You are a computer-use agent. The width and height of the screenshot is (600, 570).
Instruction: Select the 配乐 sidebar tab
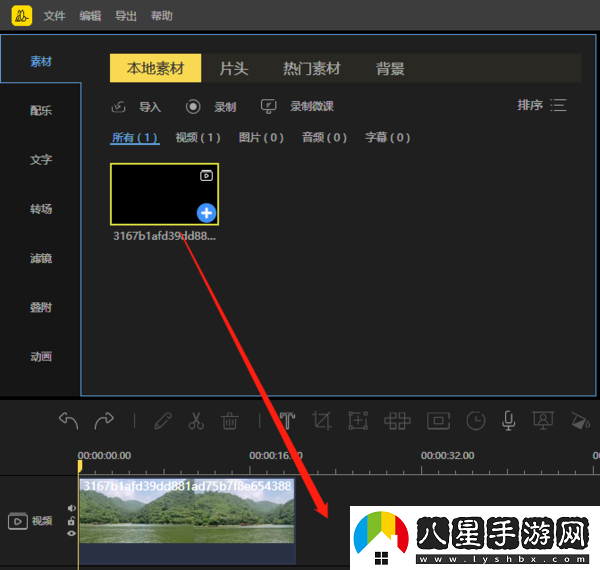point(41,111)
